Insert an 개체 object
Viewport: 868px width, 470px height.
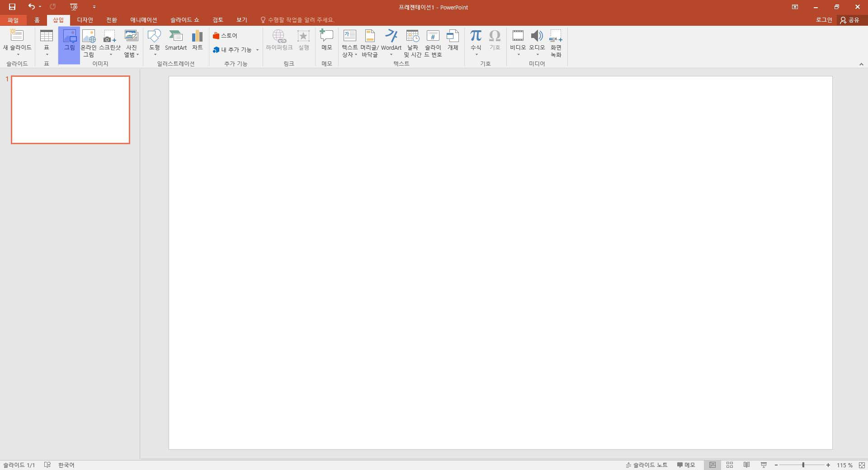coord(453,41)
